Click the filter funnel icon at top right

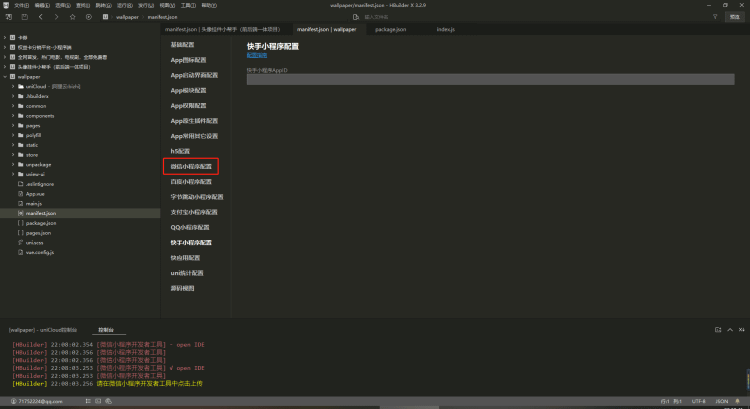point(715,17)
